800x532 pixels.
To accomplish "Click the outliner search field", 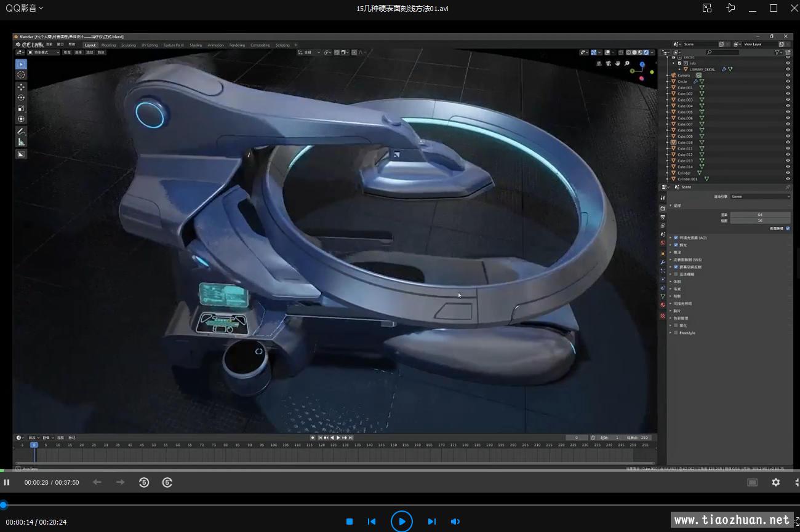I will (x=722, y=52).
